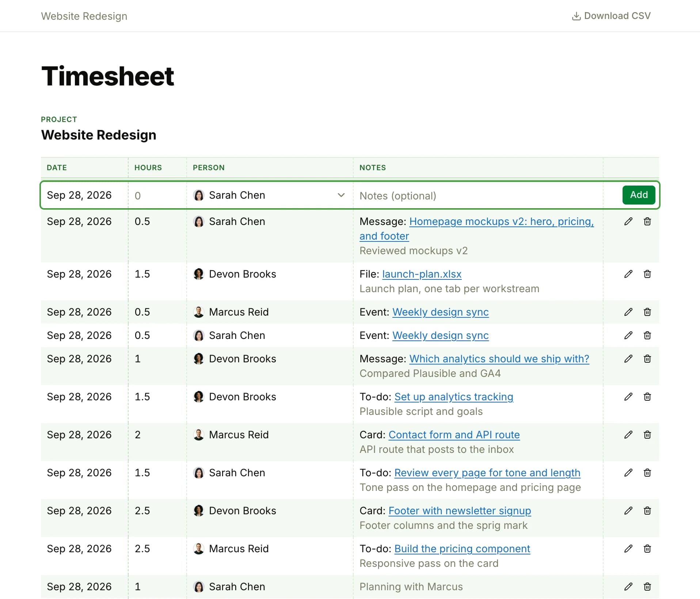The image size is (700, 599).
Task: Open the 'Build the pricing component' to-do
Action: coord(462,549)
